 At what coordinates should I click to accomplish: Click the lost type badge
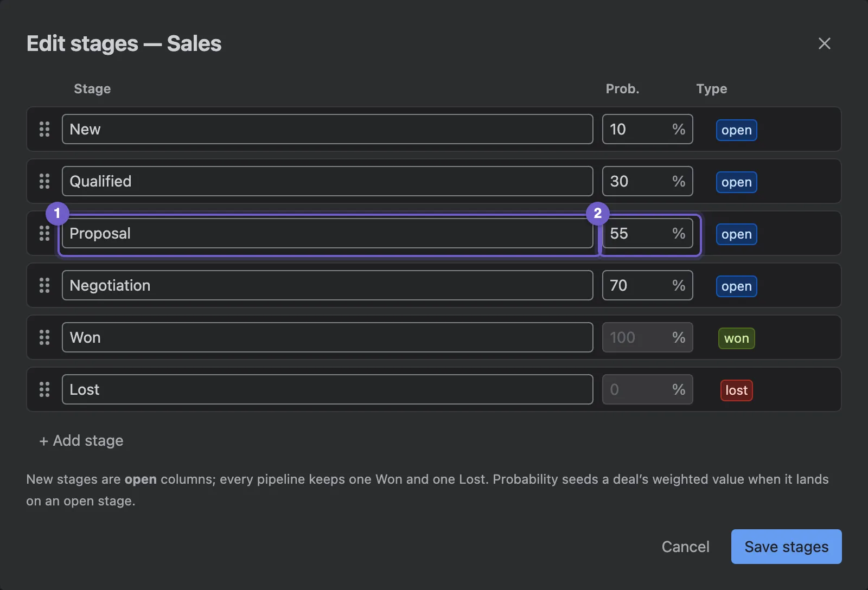click(736, 390)
